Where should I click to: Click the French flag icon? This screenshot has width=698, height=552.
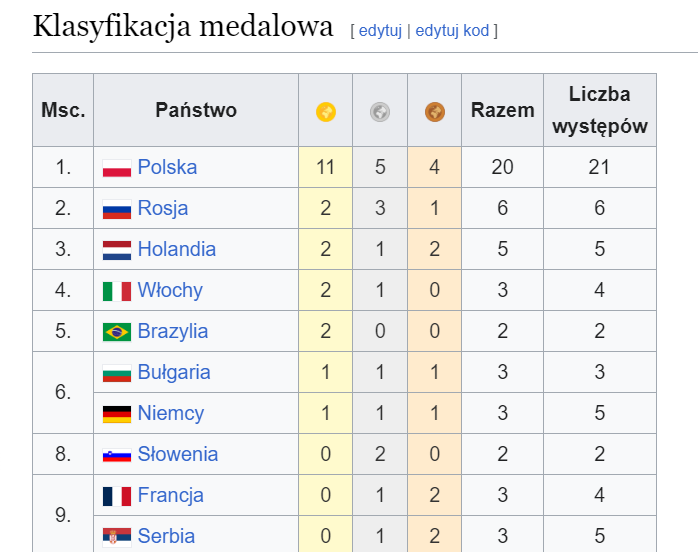point(117,496)
